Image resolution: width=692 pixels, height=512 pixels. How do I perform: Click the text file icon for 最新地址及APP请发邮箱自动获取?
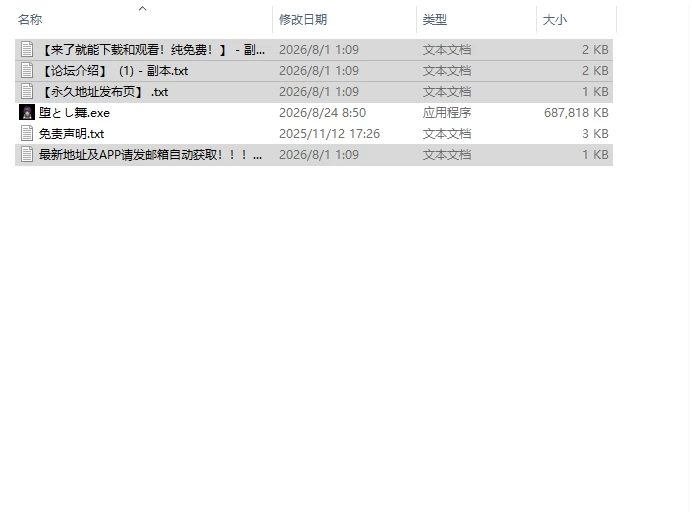[x=27, y=154]
